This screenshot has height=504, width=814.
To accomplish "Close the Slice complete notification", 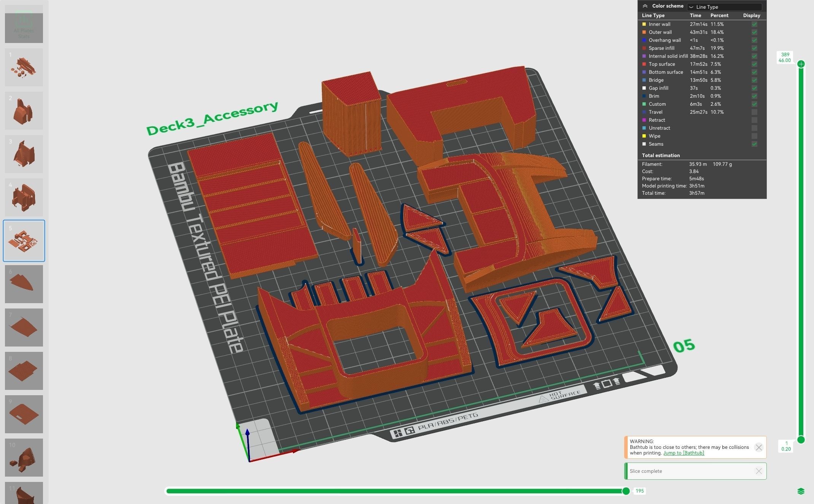I will [758, 471].
